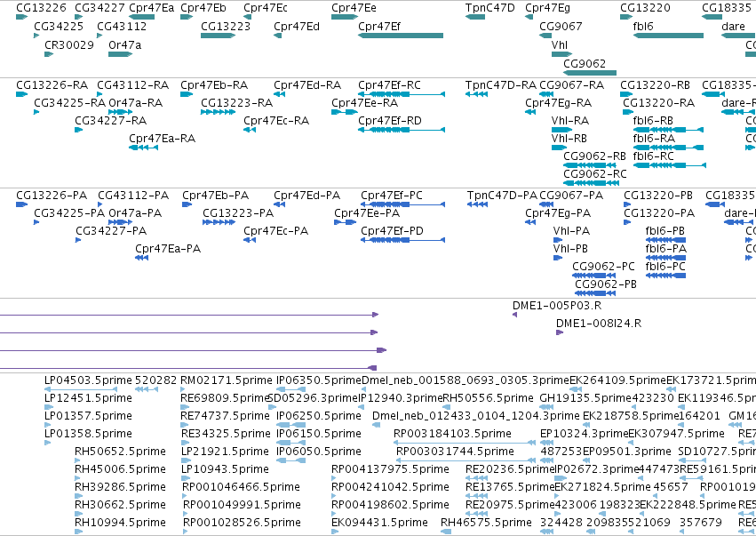Screen dimensions: 756x536
Task: Click the Or47a-PA protein glyph
Action: pyautogui.click(x=120, y=222)
